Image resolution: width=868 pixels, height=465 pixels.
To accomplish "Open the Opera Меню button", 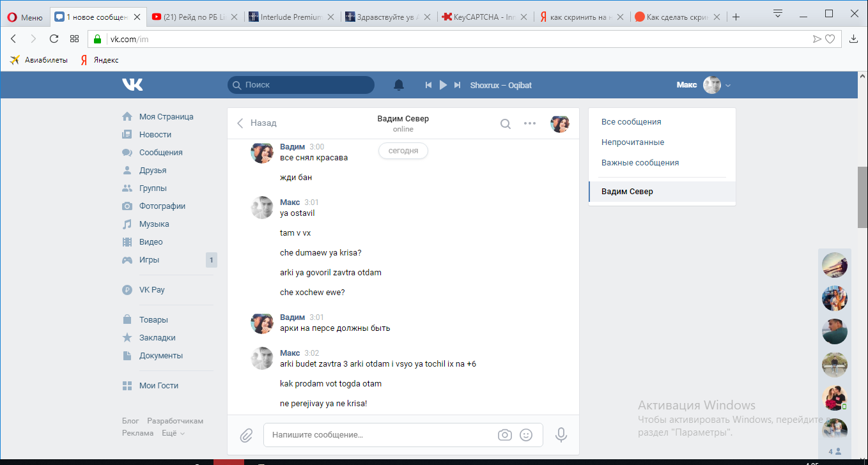I will [x=24, y=17].
